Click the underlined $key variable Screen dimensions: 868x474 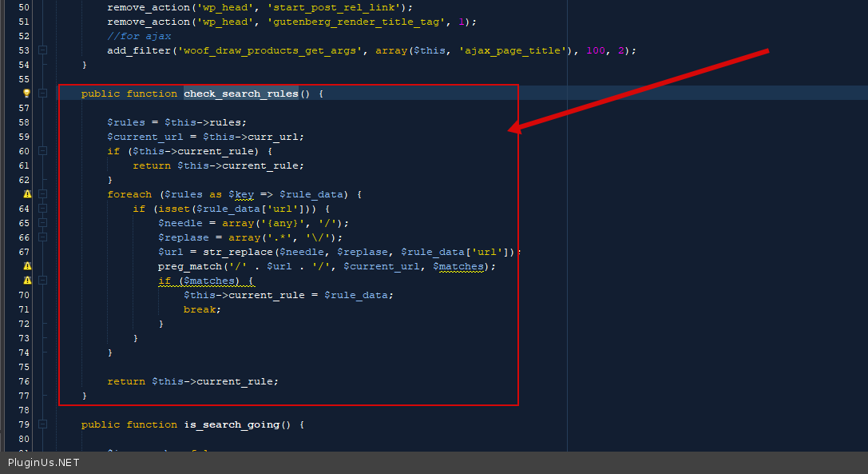[241, 194]
